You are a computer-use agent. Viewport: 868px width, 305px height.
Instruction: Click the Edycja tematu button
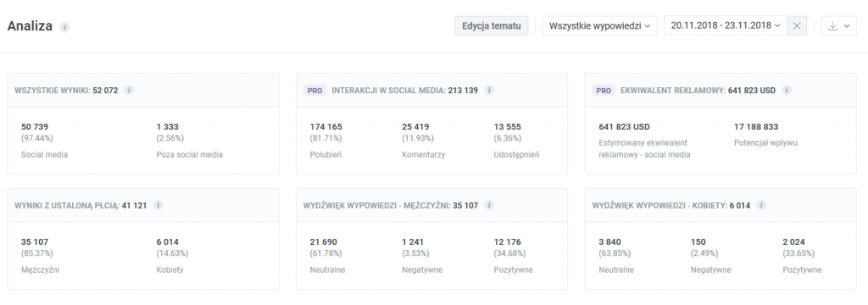pyautogui.click(x=492, y=26)
